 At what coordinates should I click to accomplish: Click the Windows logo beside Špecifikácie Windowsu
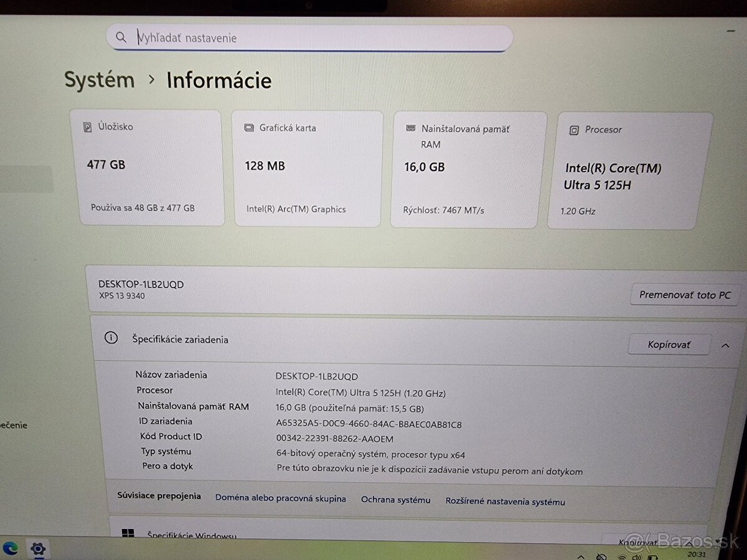[x=128, y=534]
